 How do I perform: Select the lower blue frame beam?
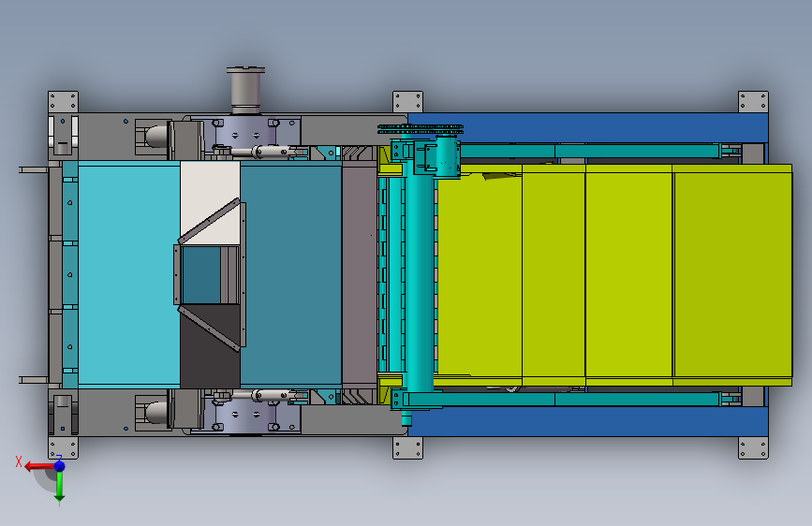pyautogui.click(x=587, y=421)
